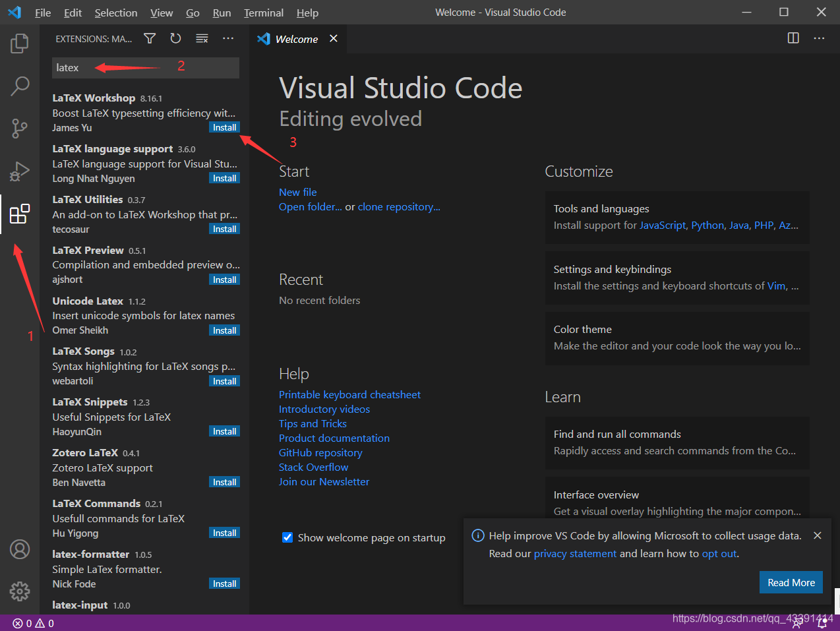Open the Accounts icon in activity bar
The width and height of the screenshot is (840, 631).
pyautogui.click(x=20, y=549)
